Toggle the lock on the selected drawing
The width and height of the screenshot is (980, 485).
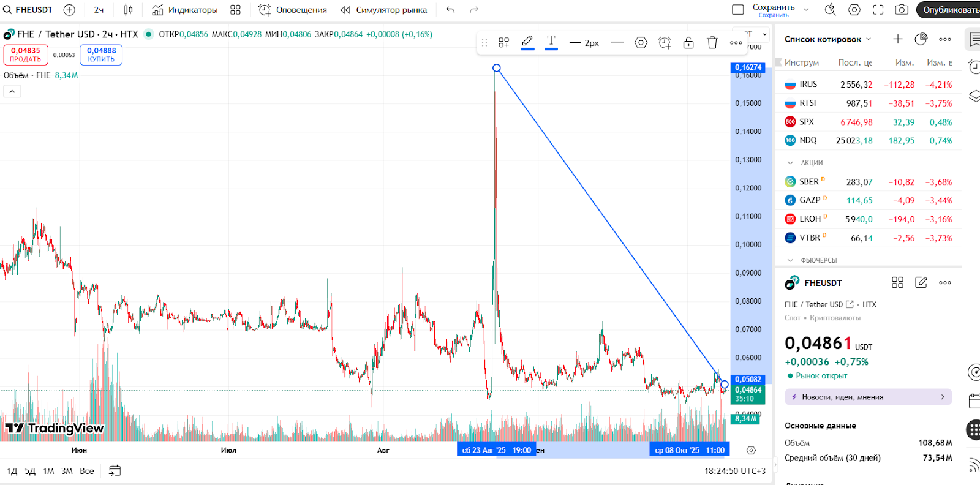688,43
